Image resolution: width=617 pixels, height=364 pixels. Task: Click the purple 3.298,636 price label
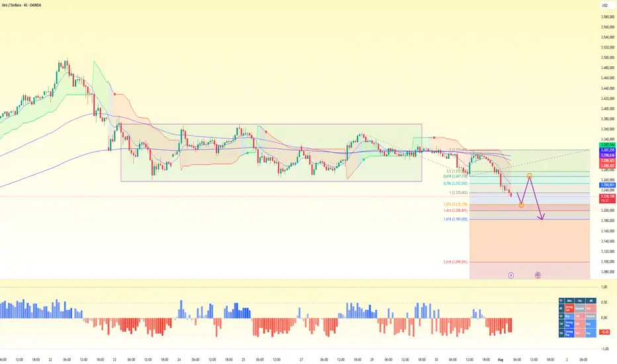607,155
